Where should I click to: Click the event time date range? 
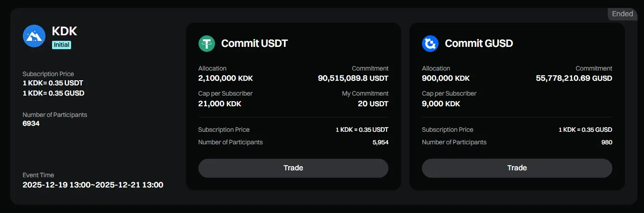coord(93,185)
